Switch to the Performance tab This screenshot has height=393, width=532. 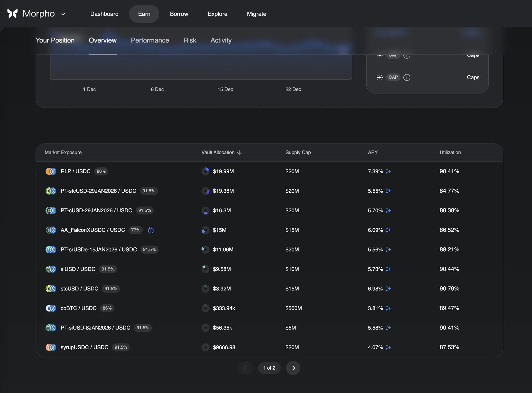(x=150, y=40)
